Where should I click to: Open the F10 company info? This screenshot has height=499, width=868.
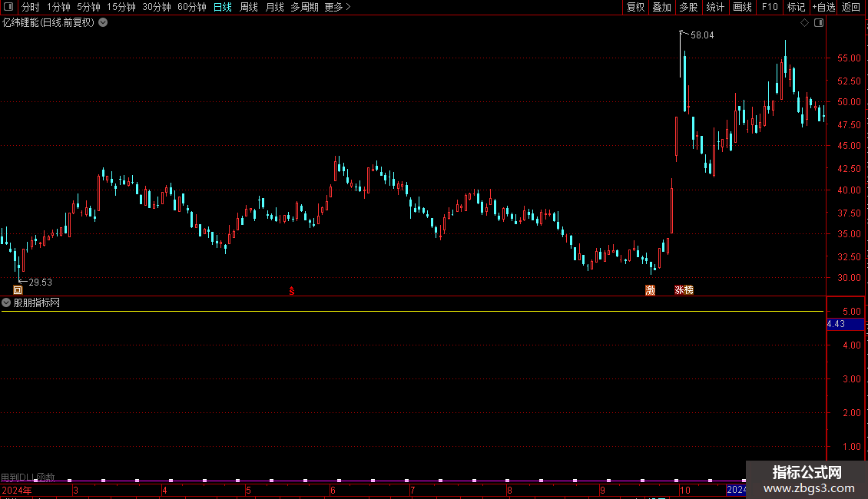pyautogui.click(x=770, y=7)
